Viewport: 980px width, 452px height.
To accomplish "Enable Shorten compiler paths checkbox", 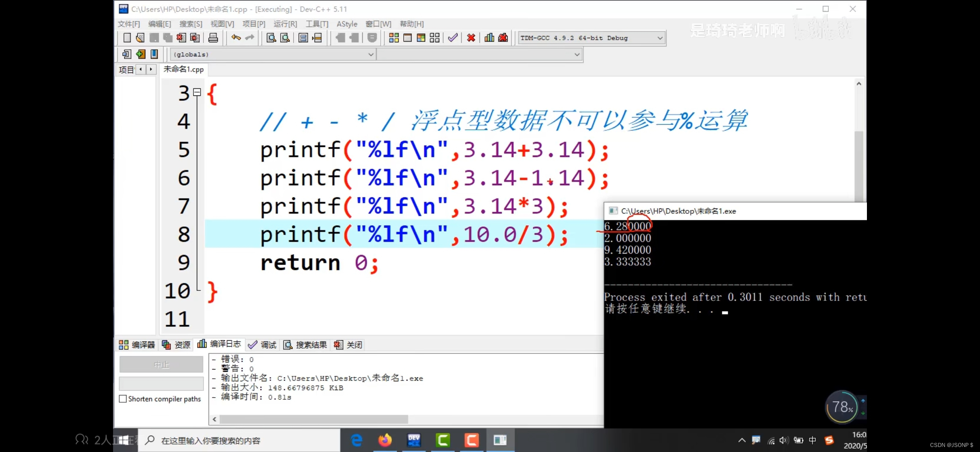I will [123, 399].
